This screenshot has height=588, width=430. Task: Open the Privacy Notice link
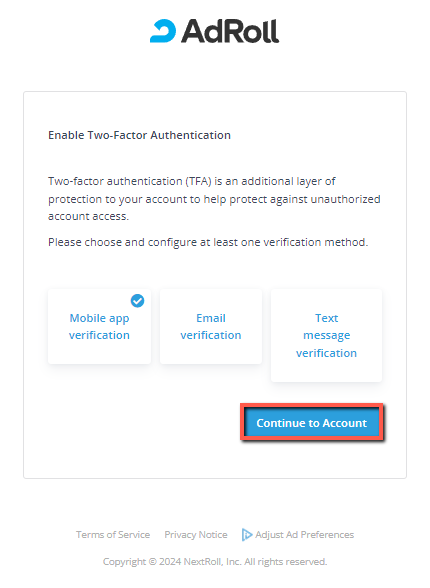(196, 535)
